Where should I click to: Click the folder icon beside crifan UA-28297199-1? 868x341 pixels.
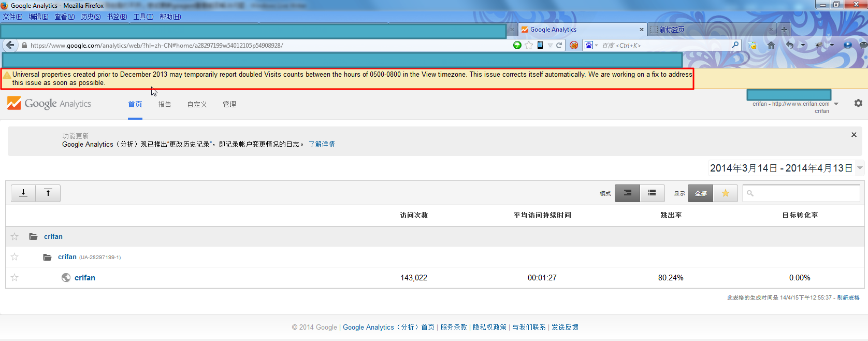coord(47,257)
